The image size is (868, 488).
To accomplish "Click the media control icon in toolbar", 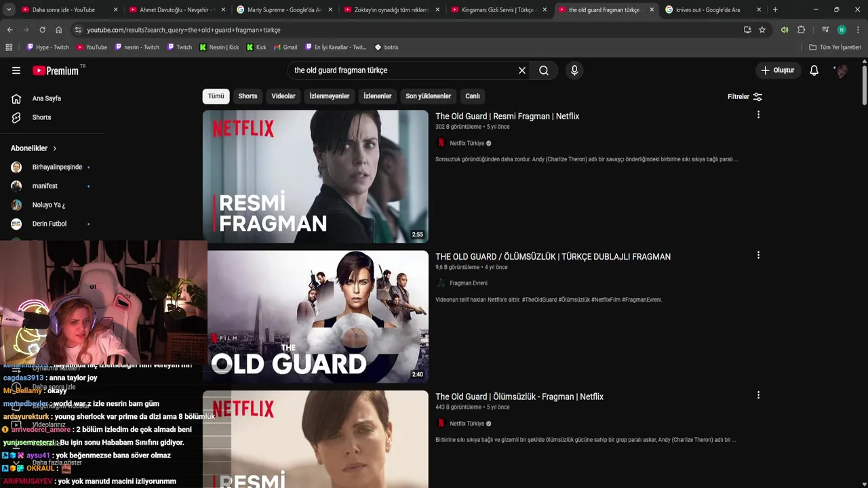I will click(x=825, y=30).
